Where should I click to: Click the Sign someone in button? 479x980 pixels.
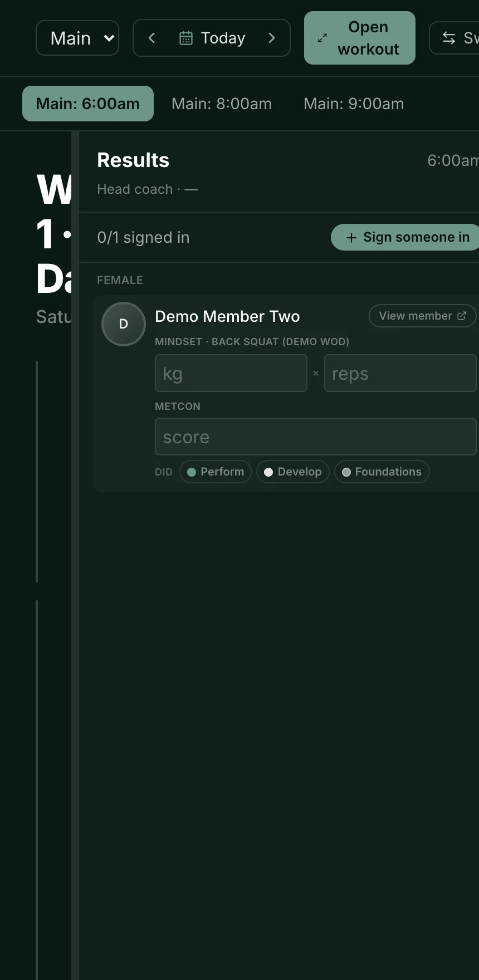405,237
